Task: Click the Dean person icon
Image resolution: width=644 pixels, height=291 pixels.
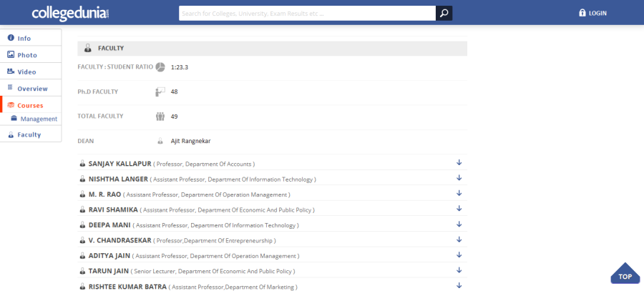Action: (x=160, y=141)
